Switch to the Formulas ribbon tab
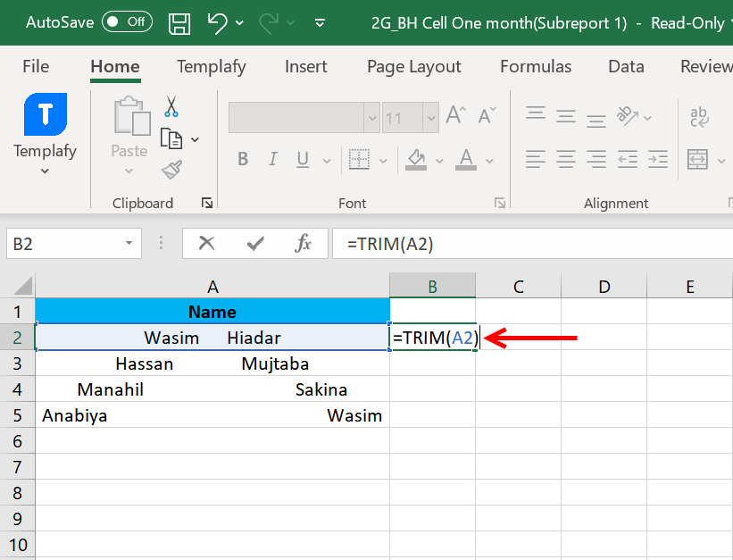The height and width of the screenshot is (560, 733). click(535, 66)
